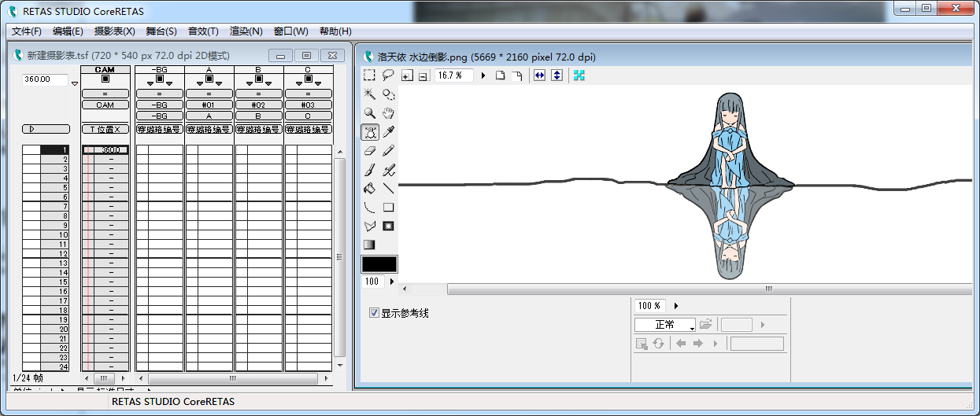Viewport: 980px width, 416px height.
Task: Select the hand pan tool
Action: tap(388, 113)
